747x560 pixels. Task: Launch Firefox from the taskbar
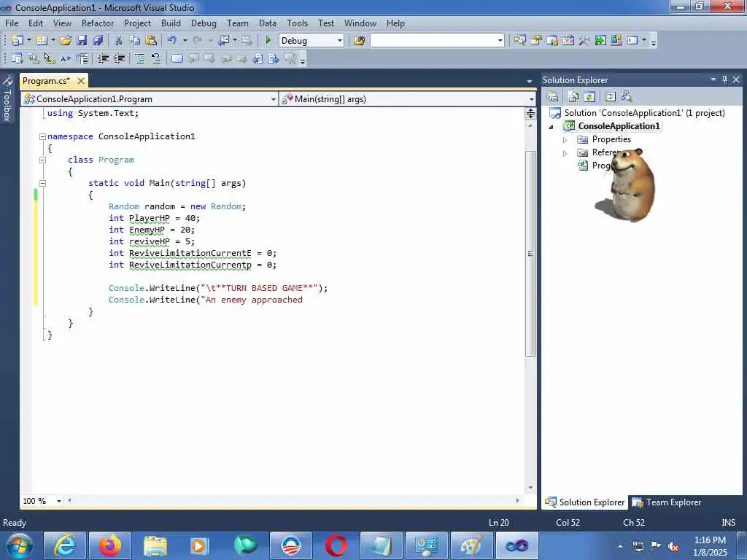click(110, 545)
